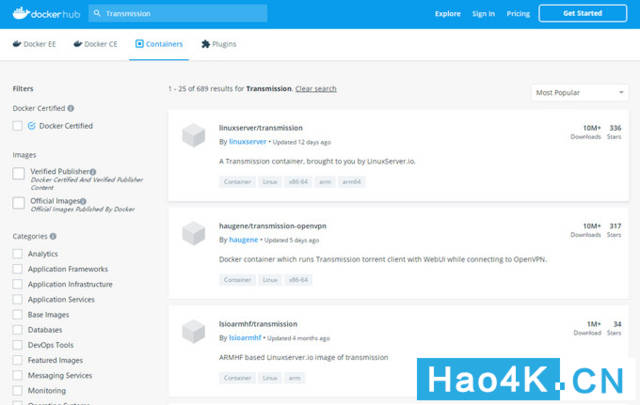Viewport: 640px width, 405px height.
Task: Open Explore in the top navigation
Action: pyautogui.click(x=448, y=13)
